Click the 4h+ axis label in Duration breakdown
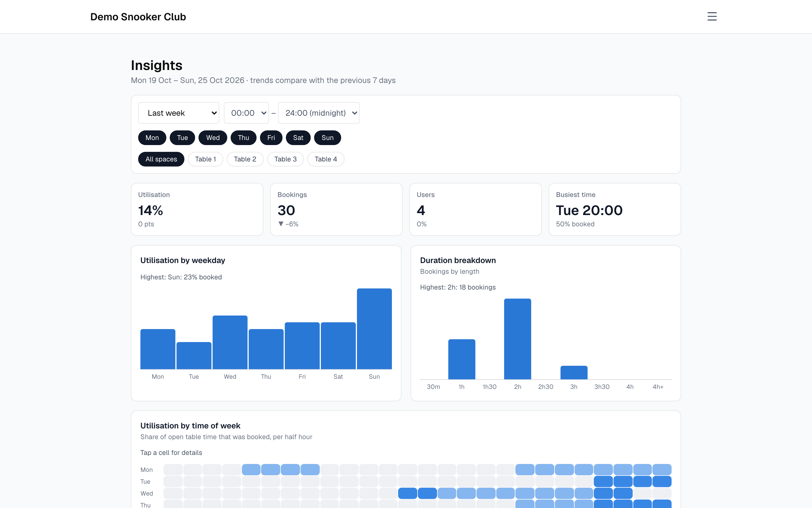 [658, 387]
